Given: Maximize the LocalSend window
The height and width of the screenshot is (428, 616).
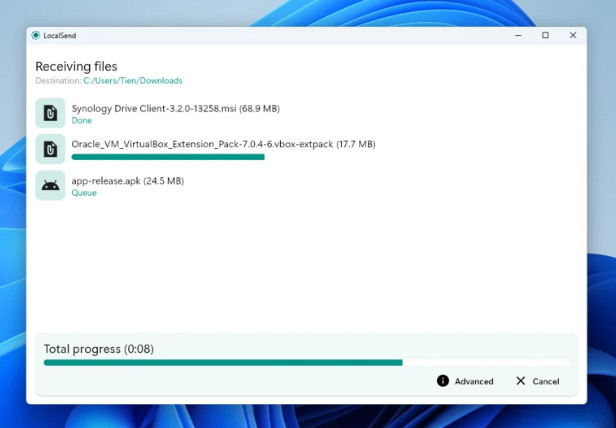Looking at the screenshot, I should 545,35.
